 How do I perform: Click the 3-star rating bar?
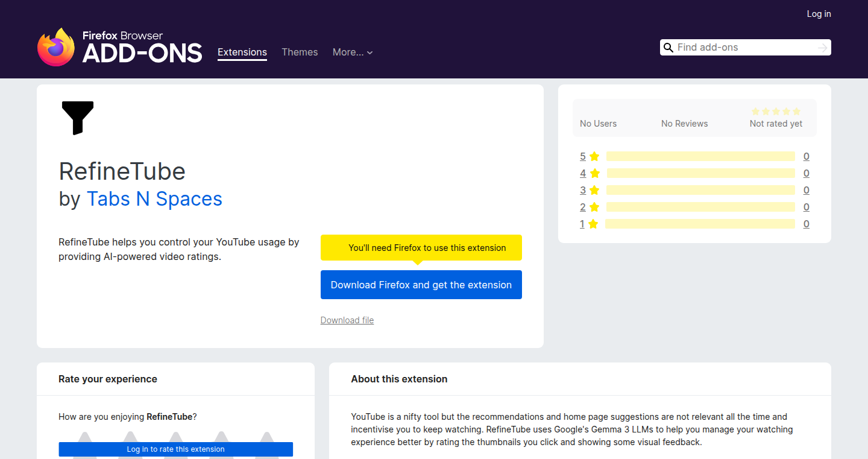pyautogui.click(x=700, y=190)
